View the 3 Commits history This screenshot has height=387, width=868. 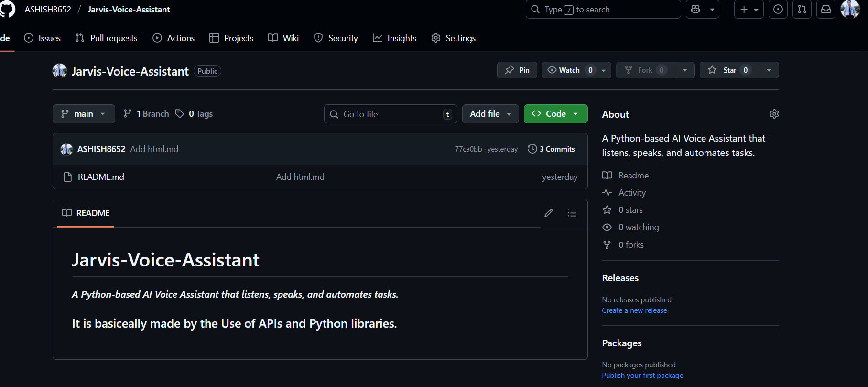[551, 149]
